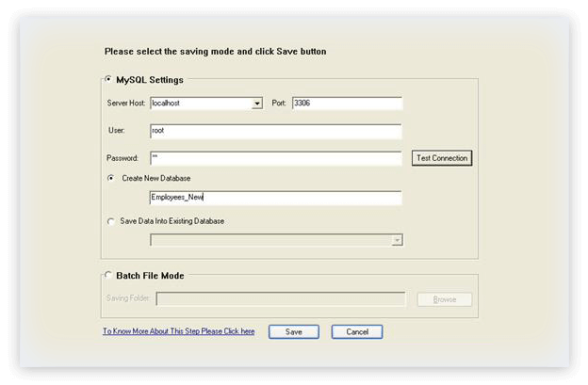Select the MySQL Settings radio button

click(x=108, y=79)
